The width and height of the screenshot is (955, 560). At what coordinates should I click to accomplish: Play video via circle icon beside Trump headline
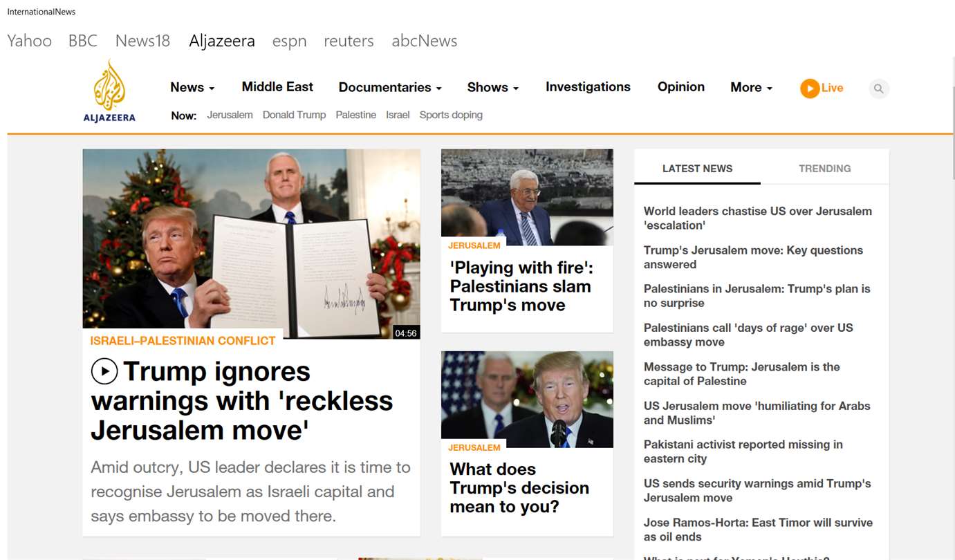104,372
